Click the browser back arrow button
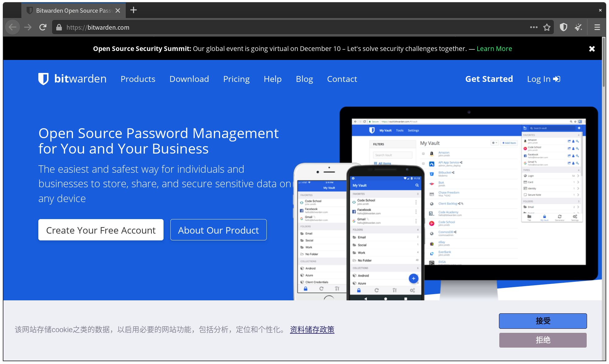Viewport: 609px width, 364px height. coord(12,28)
